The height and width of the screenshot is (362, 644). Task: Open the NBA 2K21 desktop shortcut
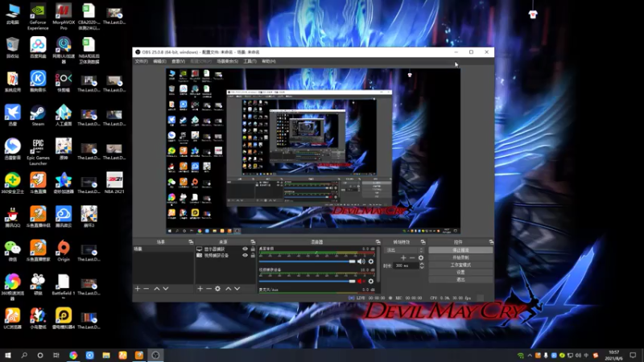[114, 183]
